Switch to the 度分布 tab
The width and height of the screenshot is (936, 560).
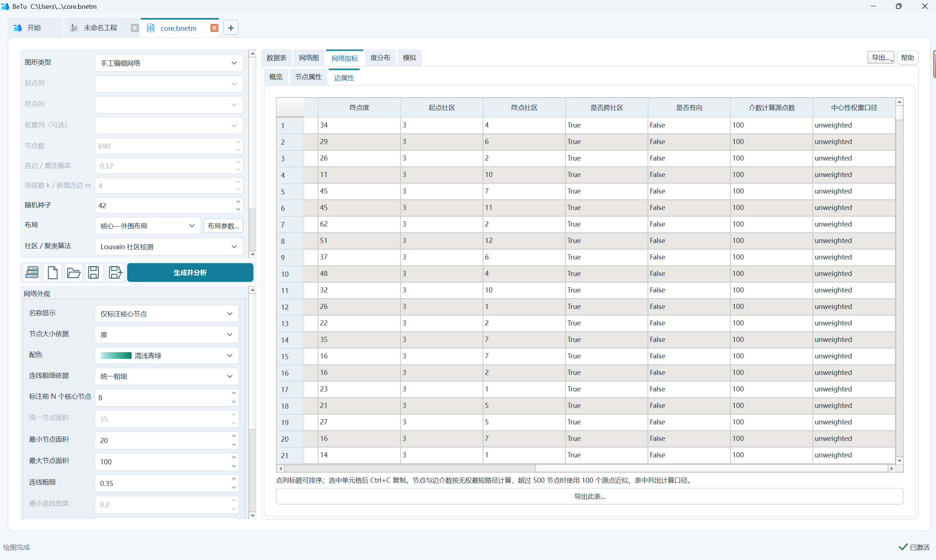pos(380,58)
